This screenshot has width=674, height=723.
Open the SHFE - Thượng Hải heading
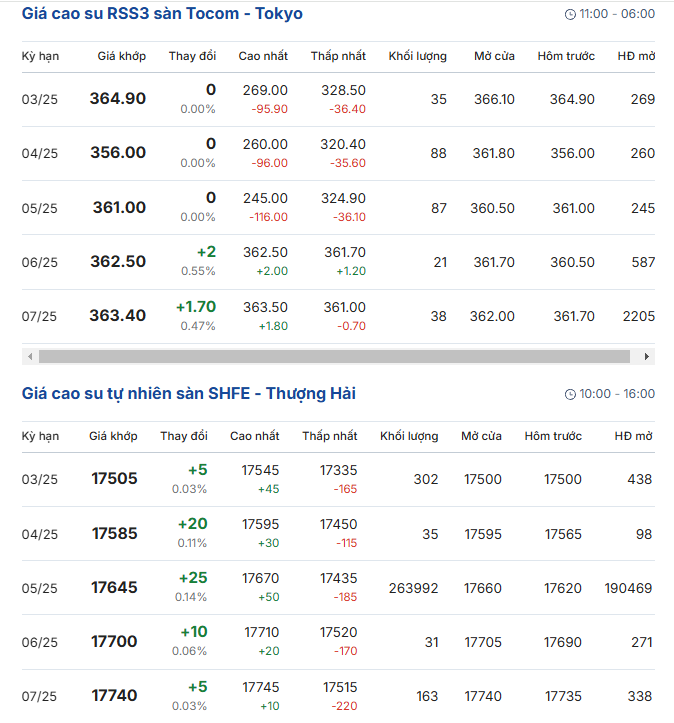tap(188, 394)
